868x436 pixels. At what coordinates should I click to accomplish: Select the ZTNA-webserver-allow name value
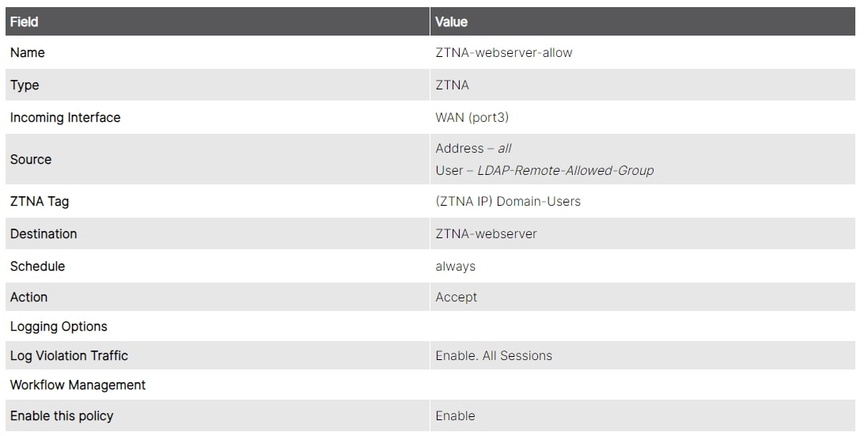tap(503, 53)
